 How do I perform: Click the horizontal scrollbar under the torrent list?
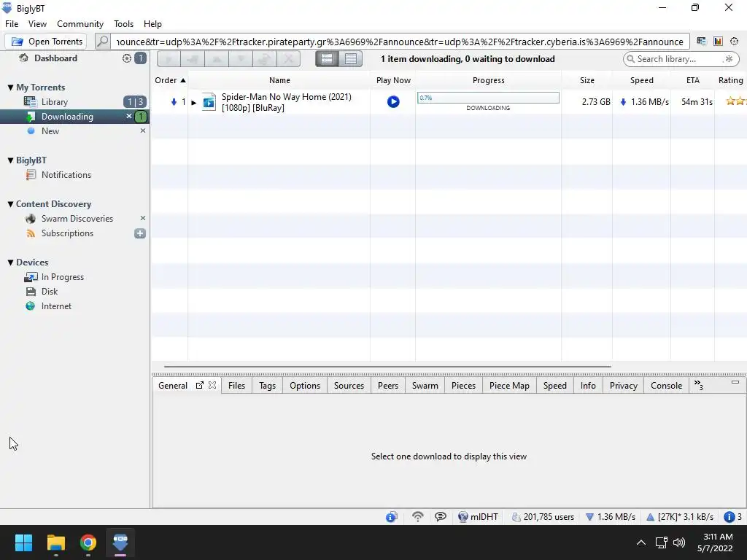point(387,367)
